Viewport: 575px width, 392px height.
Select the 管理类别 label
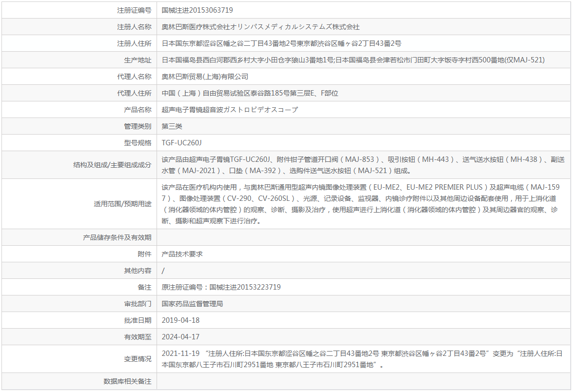138,126
